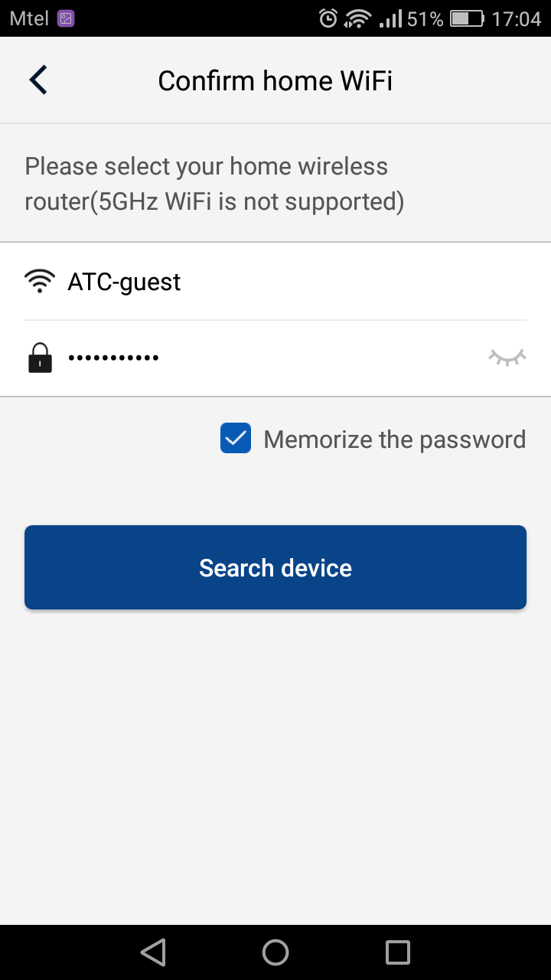Go back using the top-left arrow

38,80
